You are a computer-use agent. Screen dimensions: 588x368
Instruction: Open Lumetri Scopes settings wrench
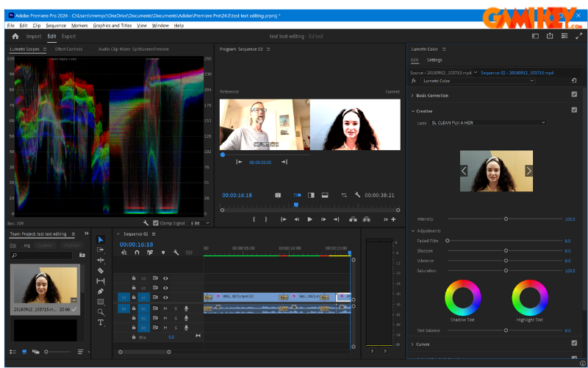pyautogui.click(x=146, y=223)
